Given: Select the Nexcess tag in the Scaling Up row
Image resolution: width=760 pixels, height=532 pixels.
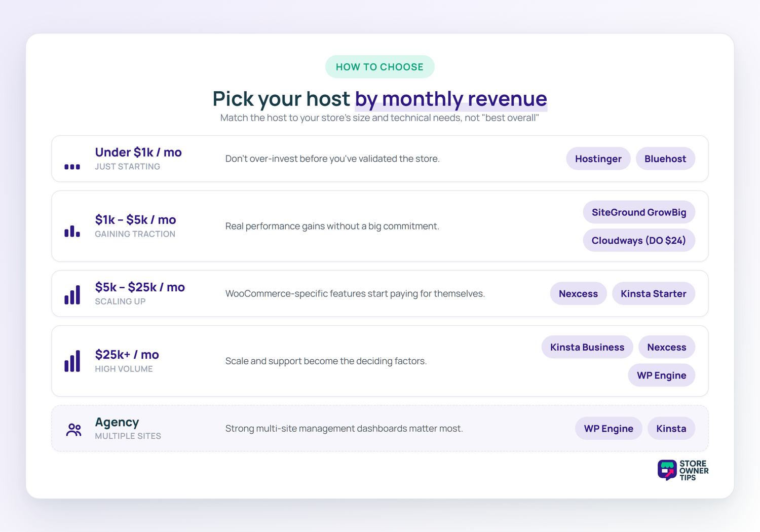Looking at the screenshot, I should pos(578,293).
